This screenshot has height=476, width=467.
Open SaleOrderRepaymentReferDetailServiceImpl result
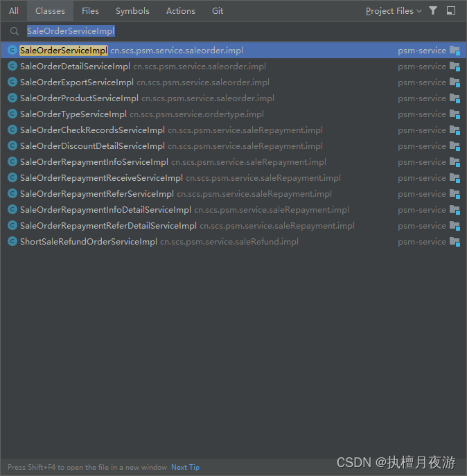pos(233,226)
